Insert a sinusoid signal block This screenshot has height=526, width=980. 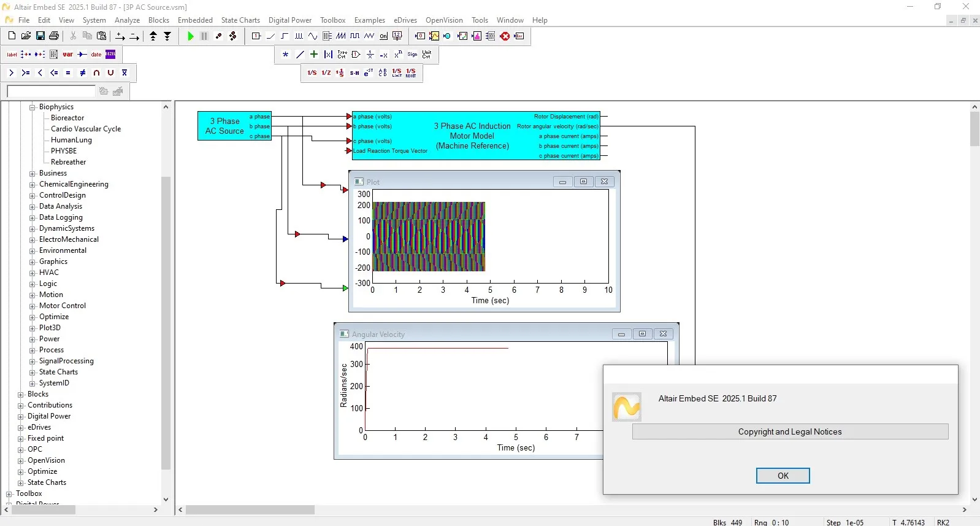point(313,36)
